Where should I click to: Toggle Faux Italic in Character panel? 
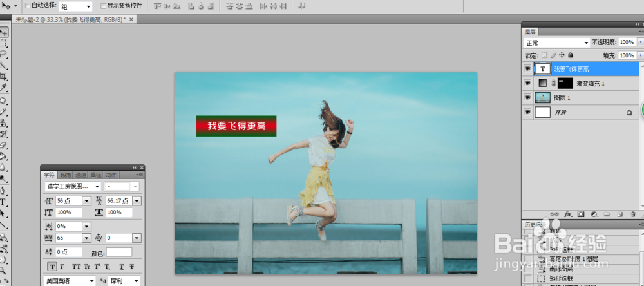pos(62,266)
